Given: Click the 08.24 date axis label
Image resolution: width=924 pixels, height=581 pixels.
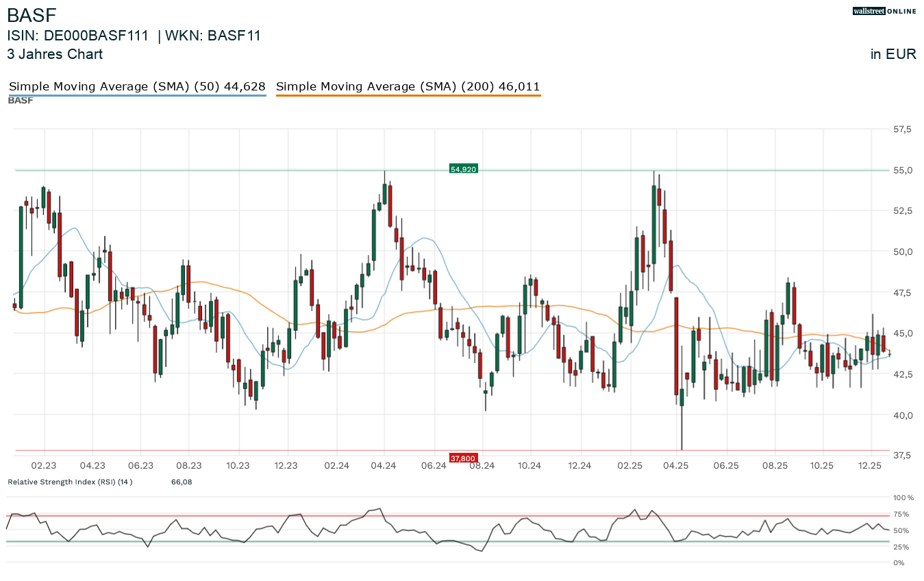Looking at the screenshot, I should click(x=482, y=466).
